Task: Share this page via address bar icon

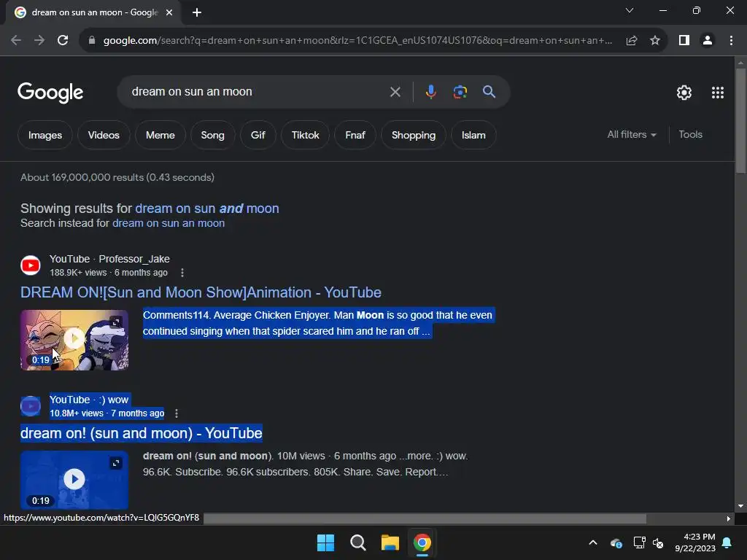Action: pyautogui.click(x=632, y=41)
